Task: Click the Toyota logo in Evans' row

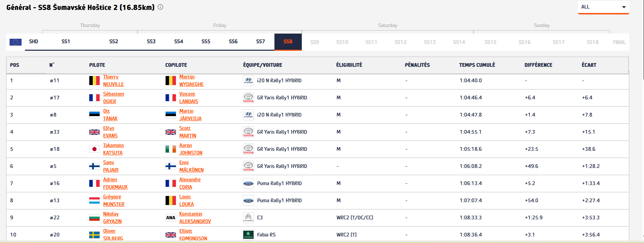Action: click(248, 132)
